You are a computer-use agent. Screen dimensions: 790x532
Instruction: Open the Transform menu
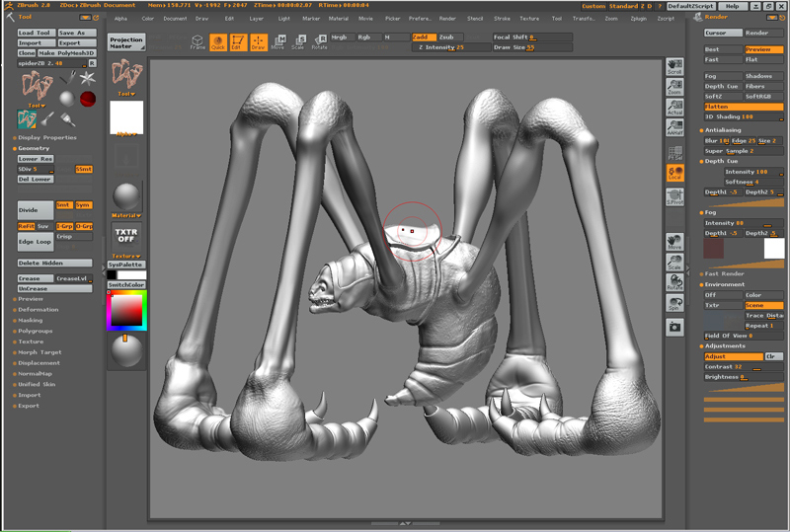[x=584, y=18]
